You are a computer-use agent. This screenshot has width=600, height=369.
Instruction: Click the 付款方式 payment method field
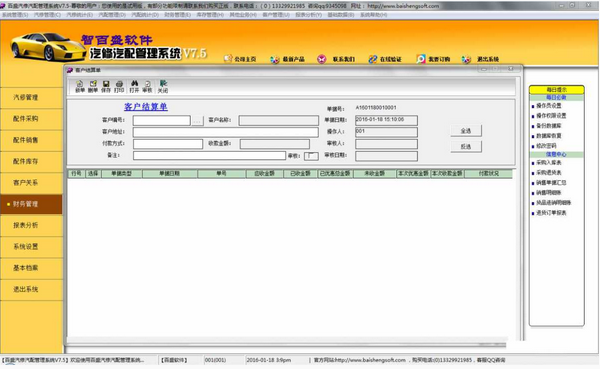click(168, 144)
